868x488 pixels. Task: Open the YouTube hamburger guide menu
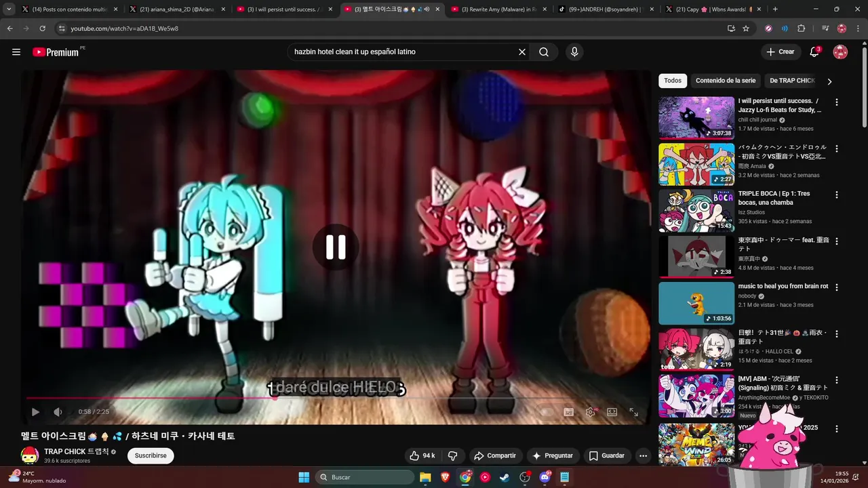16,52
